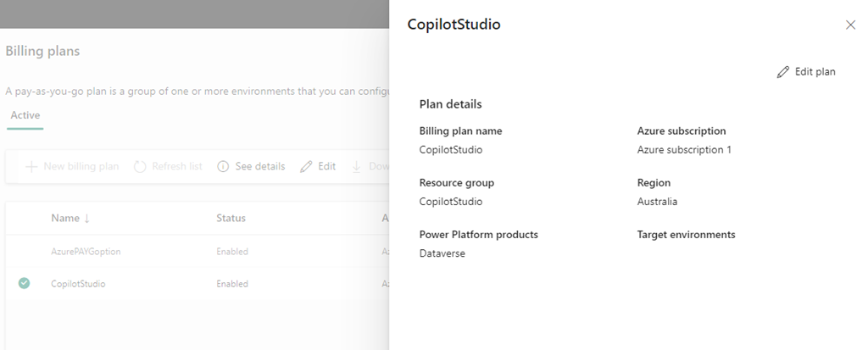Open See details via the info icon

pyautogui.click(x=224, y=166)
